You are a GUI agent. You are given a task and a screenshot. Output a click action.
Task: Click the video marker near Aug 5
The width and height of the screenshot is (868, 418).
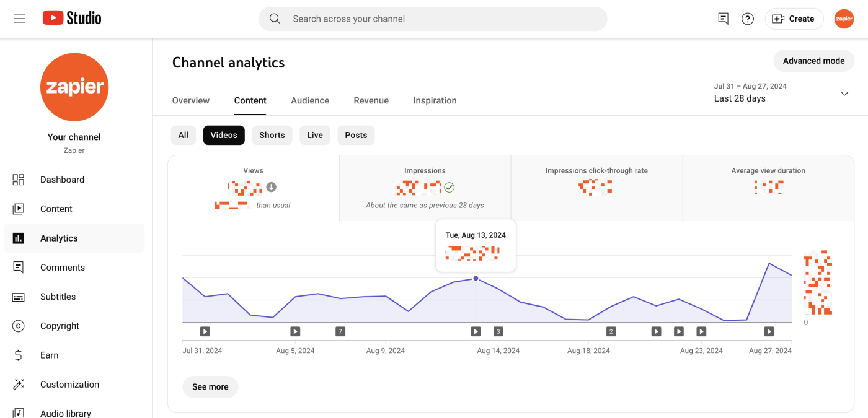tap(295, 331)
